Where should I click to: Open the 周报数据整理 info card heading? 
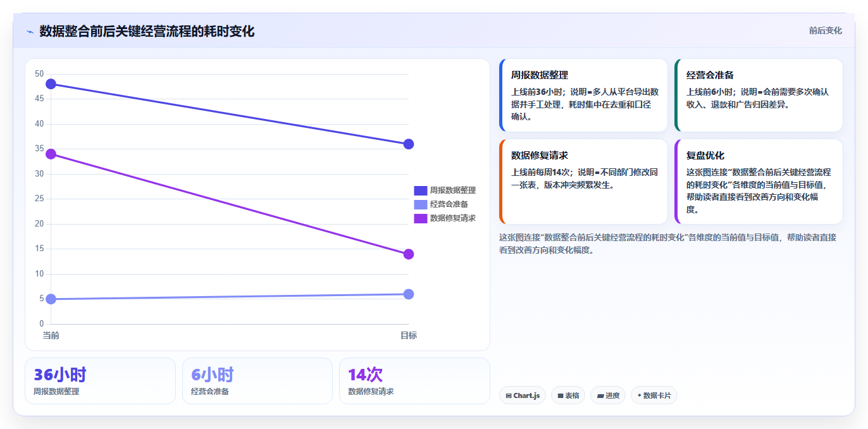click(540, 75)
